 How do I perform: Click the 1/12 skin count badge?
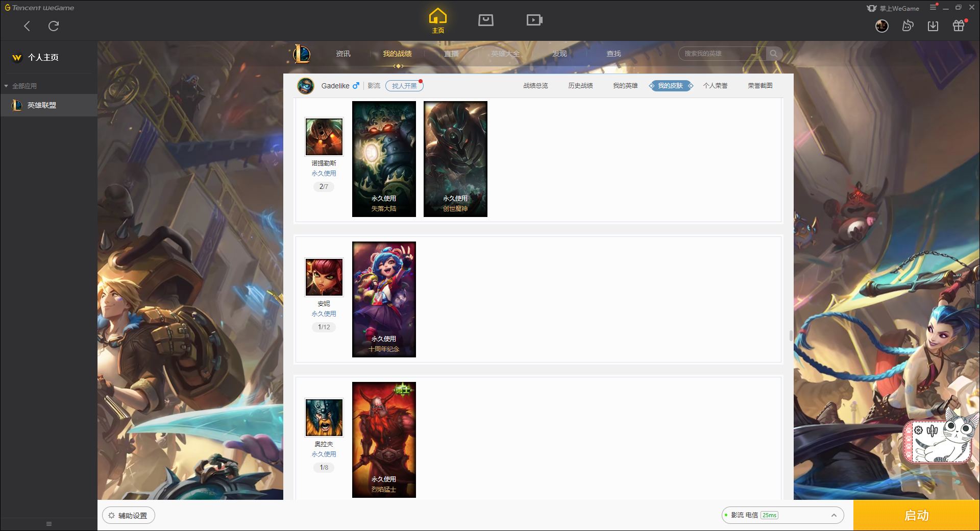[x=324, y=327]
